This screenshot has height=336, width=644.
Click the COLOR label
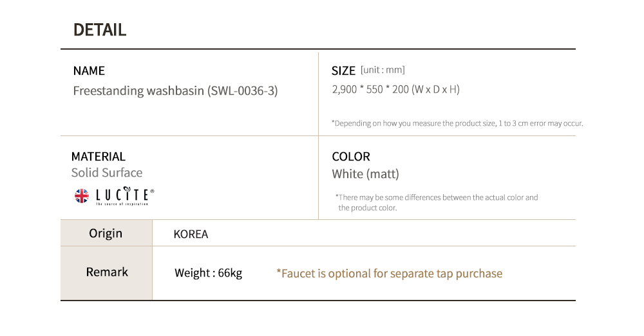[351, 157]
